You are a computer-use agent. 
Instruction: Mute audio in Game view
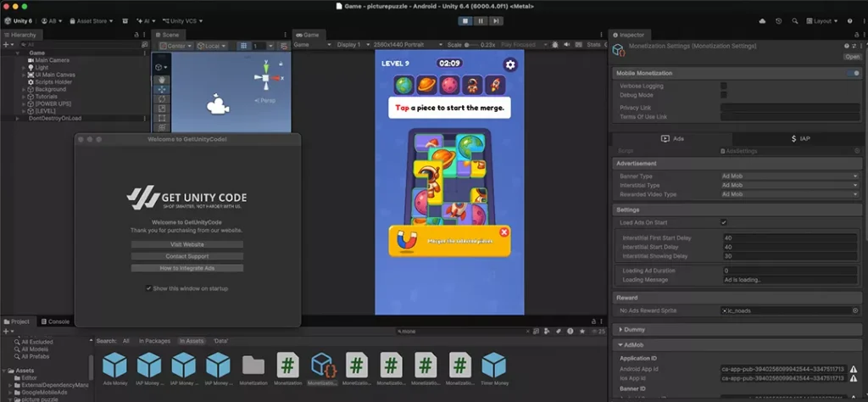[567, 44]
